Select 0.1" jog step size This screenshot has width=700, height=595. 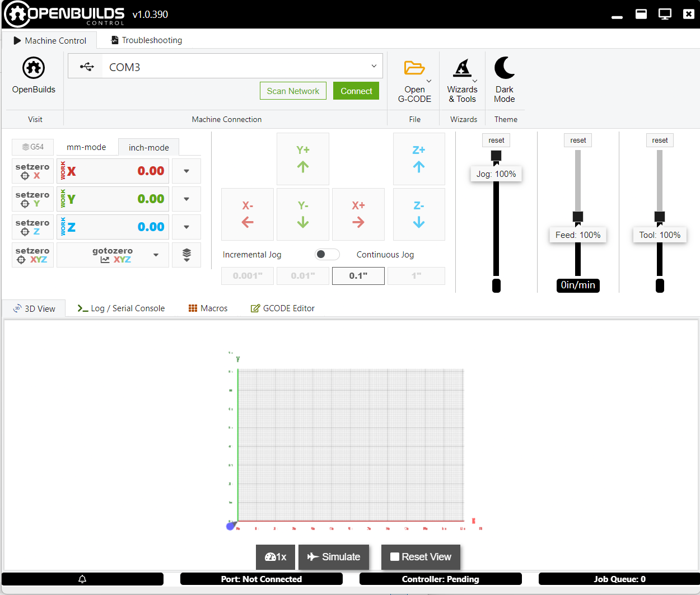pos(358,275)
